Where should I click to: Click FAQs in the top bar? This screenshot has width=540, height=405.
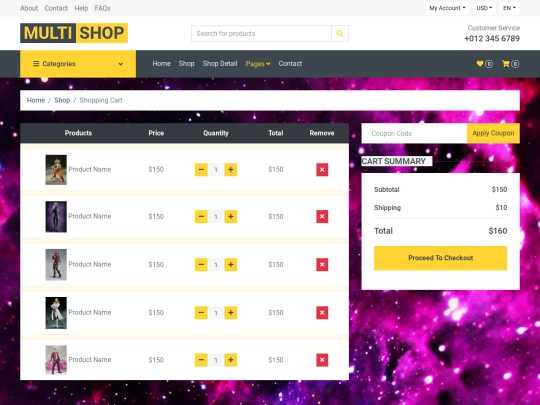point(103,8)
